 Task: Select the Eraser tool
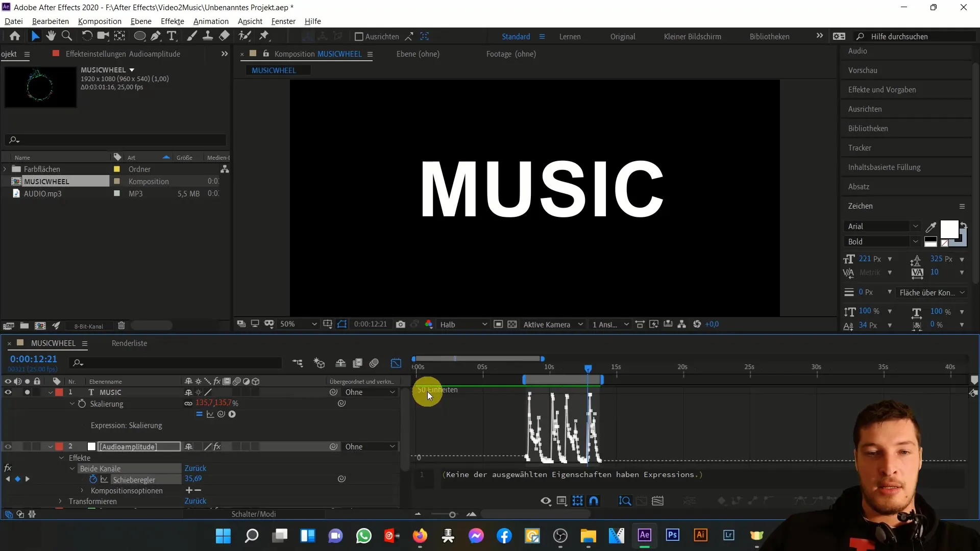click(224, 36)
